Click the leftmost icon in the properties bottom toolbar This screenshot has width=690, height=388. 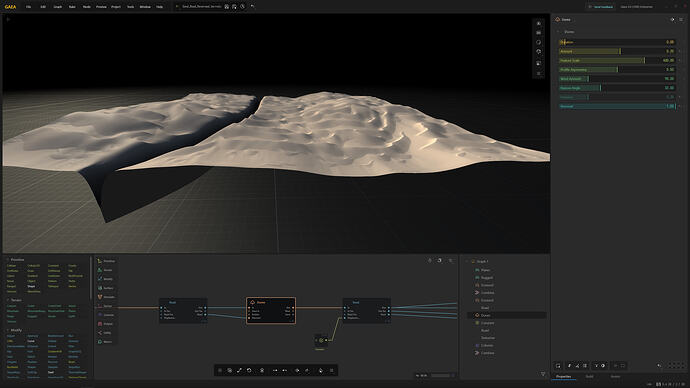[558, 366]
